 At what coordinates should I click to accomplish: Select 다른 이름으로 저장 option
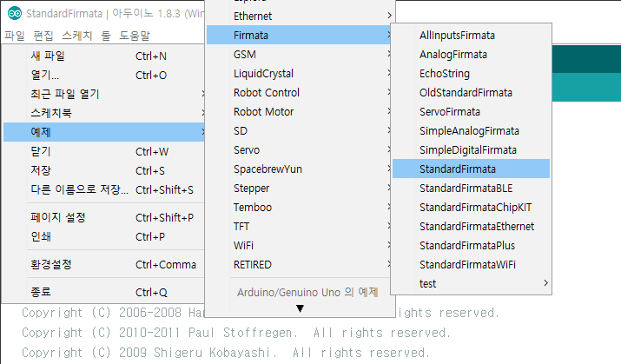(x=104, y=189)
